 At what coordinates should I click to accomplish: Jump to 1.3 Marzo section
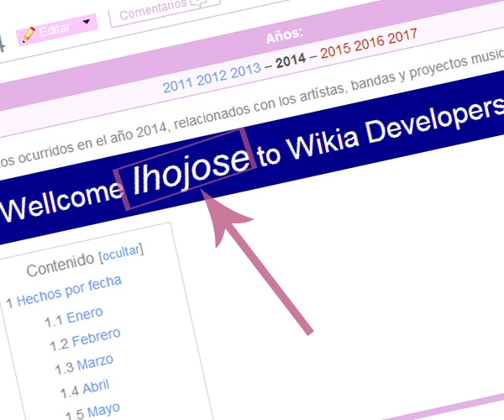click(95, 363)
